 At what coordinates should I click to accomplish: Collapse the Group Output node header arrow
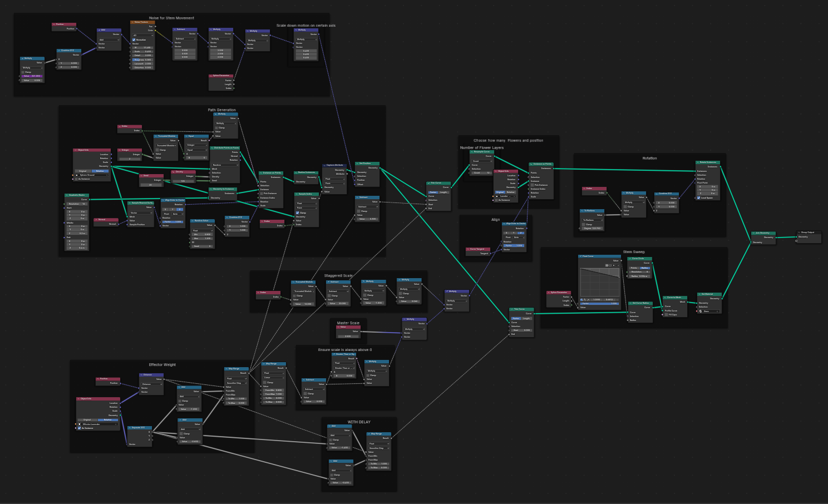(799, 233)
